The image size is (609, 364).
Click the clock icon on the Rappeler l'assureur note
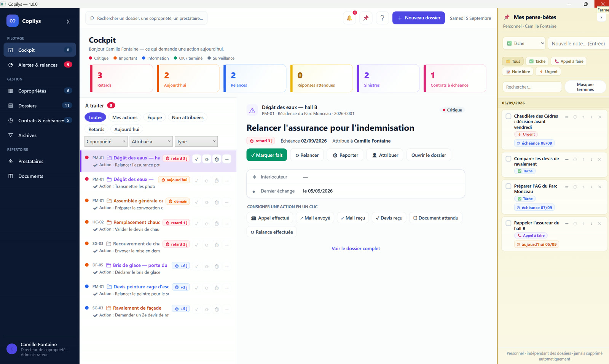point(575,224)
